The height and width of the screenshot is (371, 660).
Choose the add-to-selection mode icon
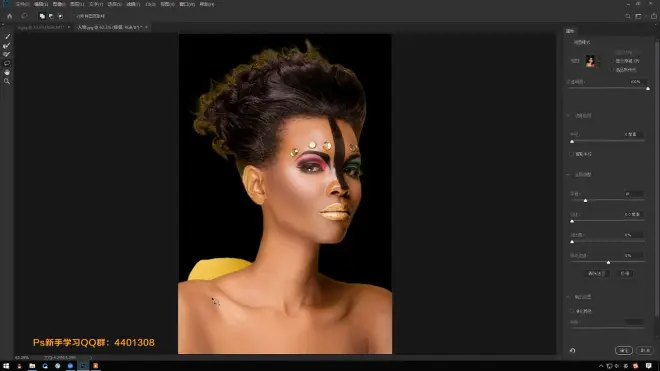pos(42,16)
